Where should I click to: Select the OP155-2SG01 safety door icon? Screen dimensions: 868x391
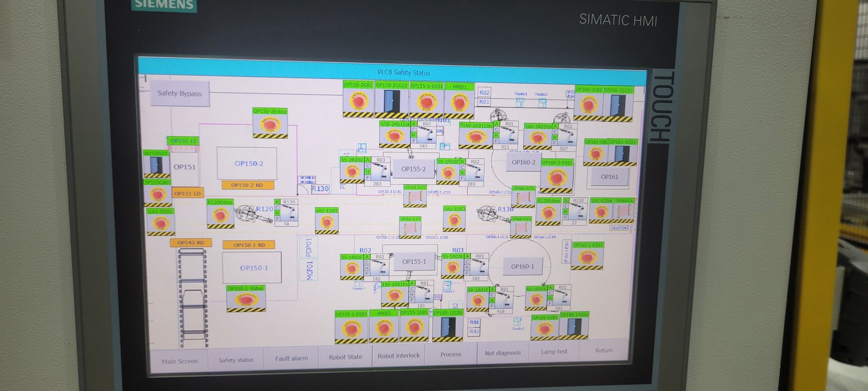pyautogui.click(x=392, y=103)
